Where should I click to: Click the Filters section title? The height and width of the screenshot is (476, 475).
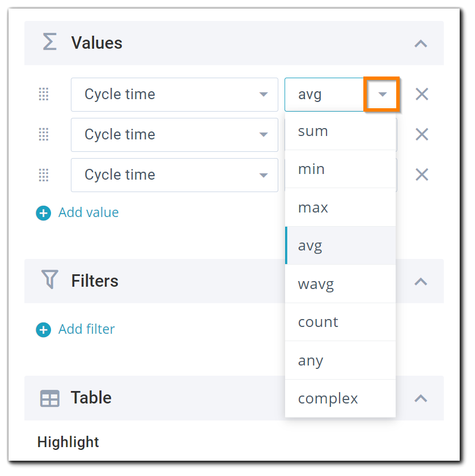click(95, 280)
